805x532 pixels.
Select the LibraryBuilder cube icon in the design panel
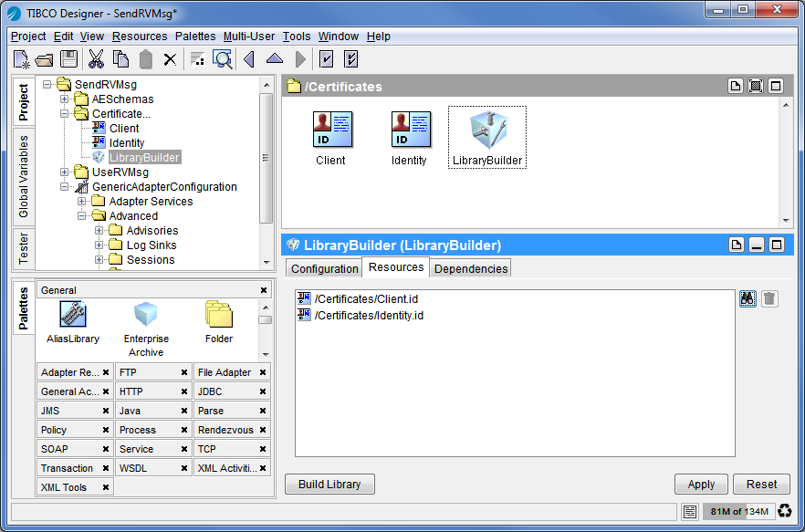pos(488,130)
